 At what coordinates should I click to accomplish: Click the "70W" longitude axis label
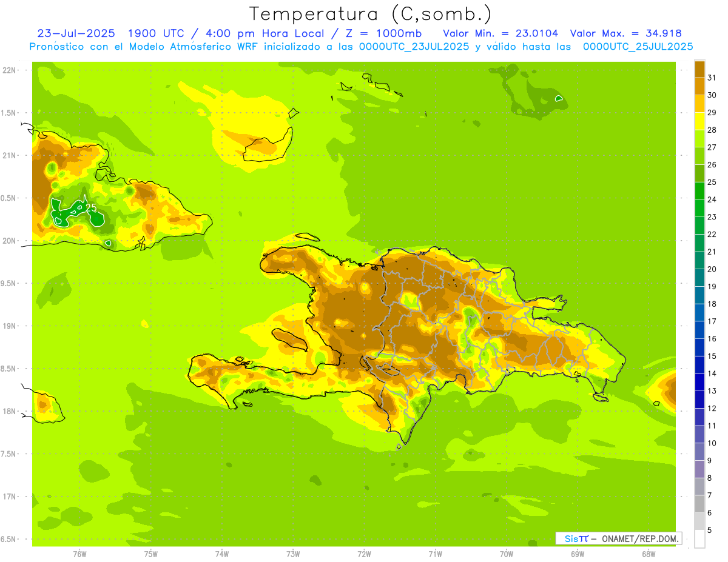click(507, 553)
